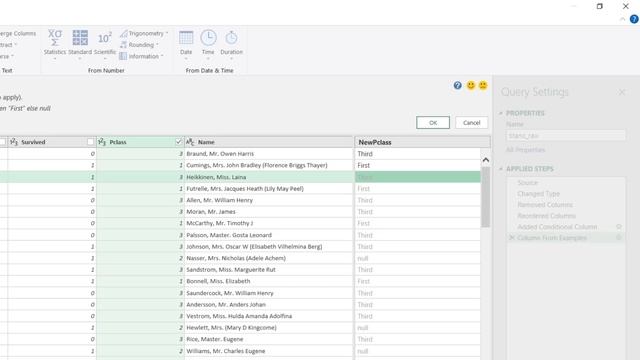Image resolution: width=640 pixels, height=360 pixels.
Task: Restore down the window
Action: click(x=600, y=6)
